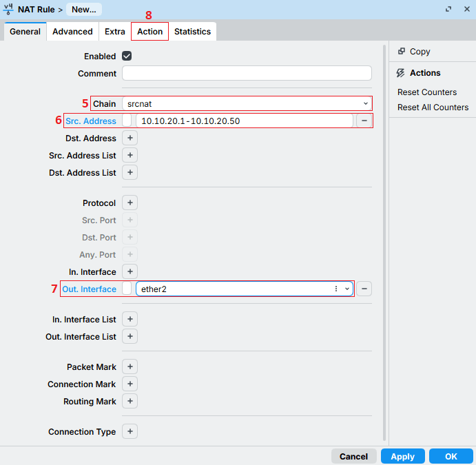Switch to the Action tab

coord(149,32)
